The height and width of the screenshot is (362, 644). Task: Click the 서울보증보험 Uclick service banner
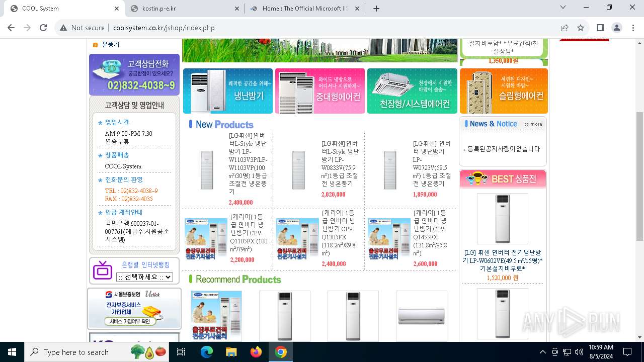pyautogui.click(x=134, y=308)
